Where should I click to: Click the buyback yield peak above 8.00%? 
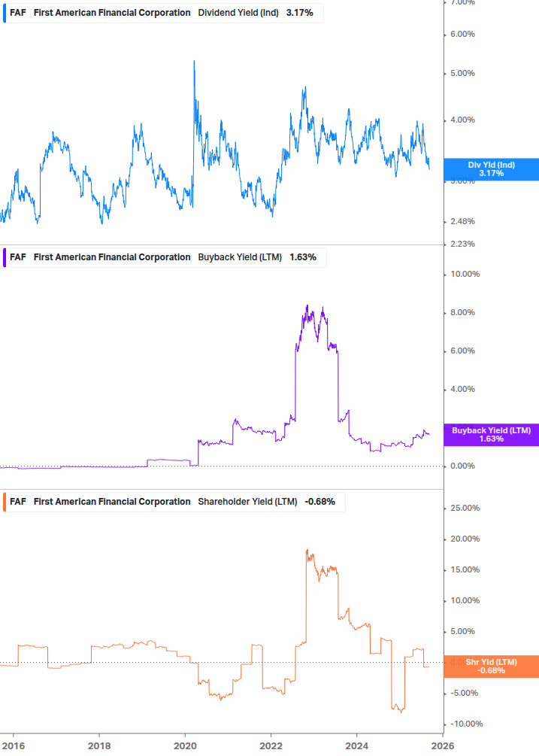point(307,305)
